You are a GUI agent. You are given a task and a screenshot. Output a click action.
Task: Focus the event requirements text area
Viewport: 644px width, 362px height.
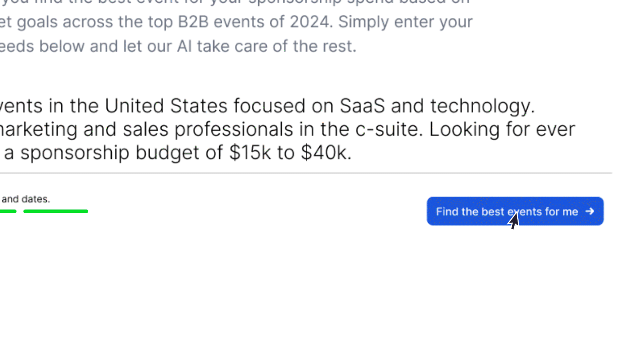pos(268,129)
